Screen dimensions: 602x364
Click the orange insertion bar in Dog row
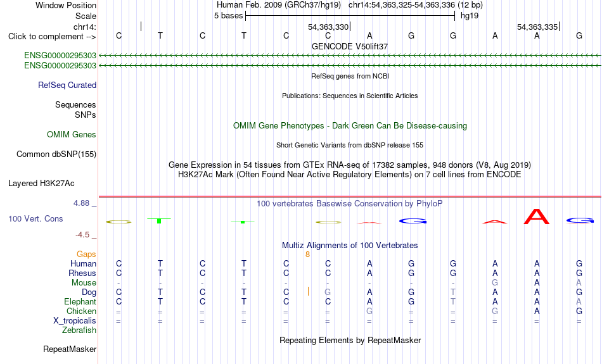(x=308, y=291)
